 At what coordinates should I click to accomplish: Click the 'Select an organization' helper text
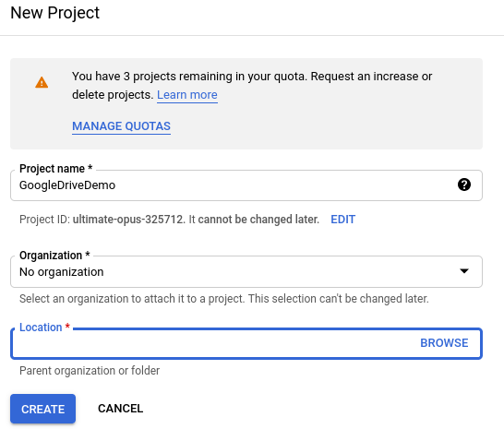(x=224, y=299)
